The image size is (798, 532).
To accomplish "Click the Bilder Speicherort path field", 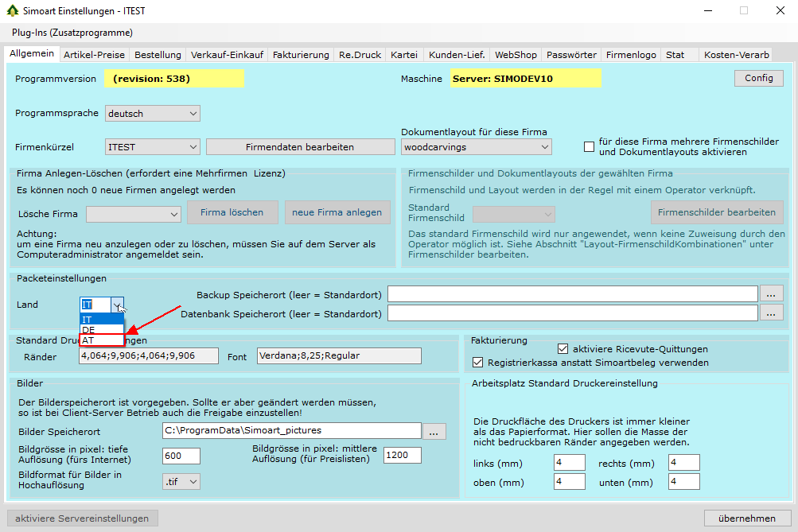I will (291, 431).
